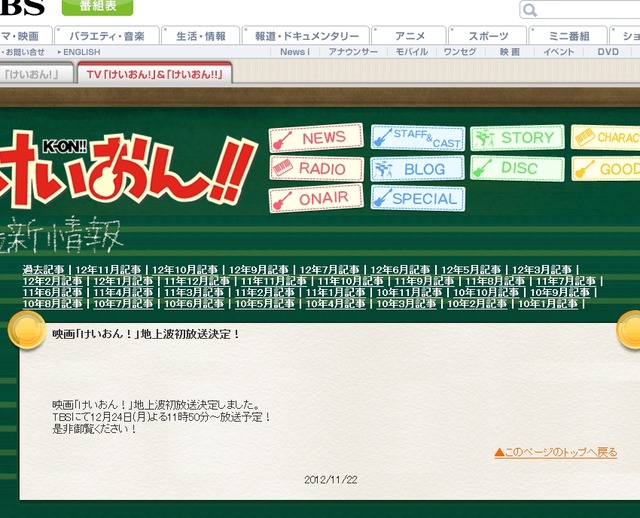Open the 11年11月記事 archive link

click(274, 281)
